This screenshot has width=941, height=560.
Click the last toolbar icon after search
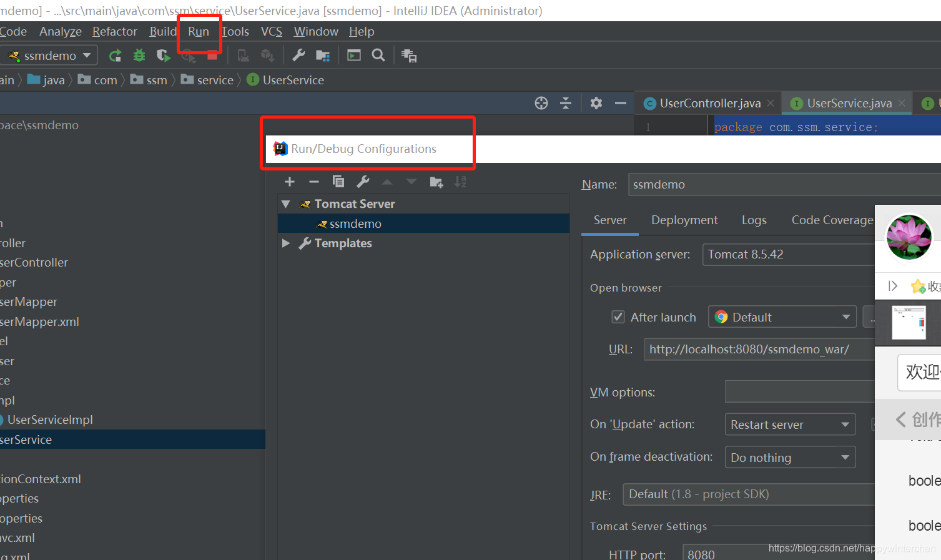tap(409, 56)
